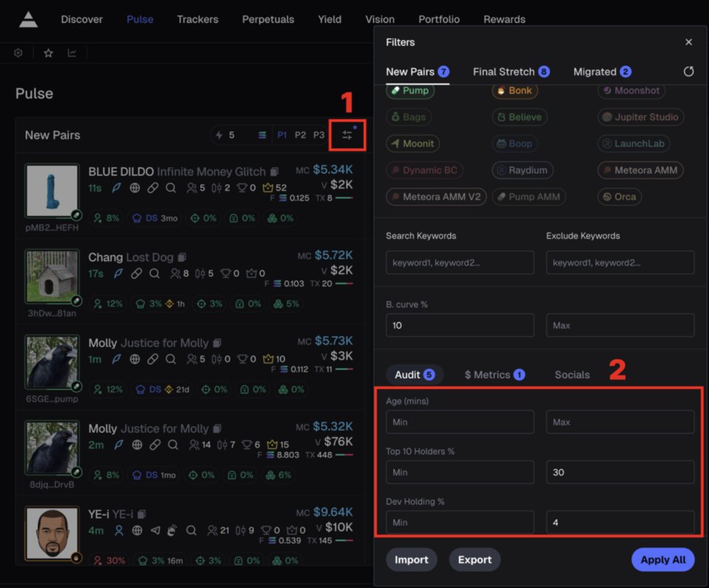This screenshot has width=709, height=588.
Task: Click the search icon in the 2m Molly row
Action: coord(173,445)
